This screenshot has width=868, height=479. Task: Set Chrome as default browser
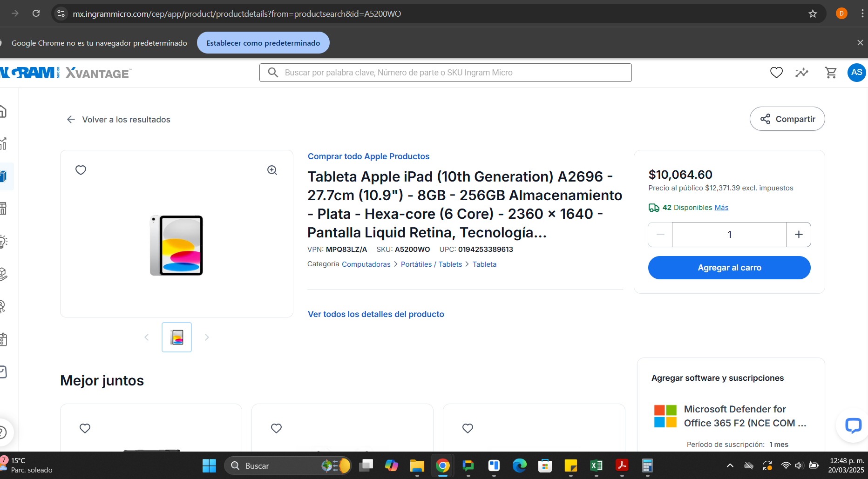[x=263, y=43]
